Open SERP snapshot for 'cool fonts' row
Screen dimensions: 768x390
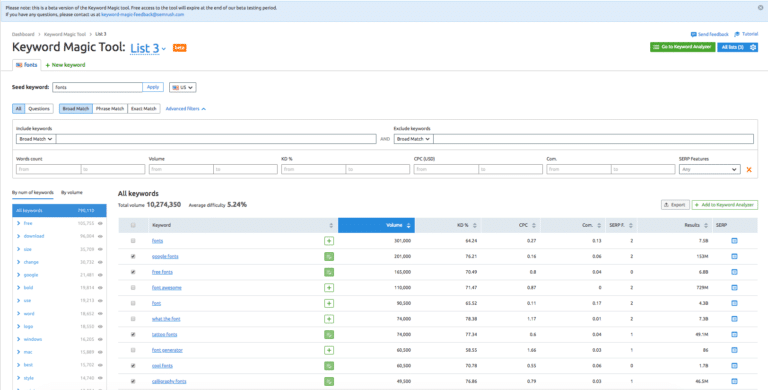point(734,366)
